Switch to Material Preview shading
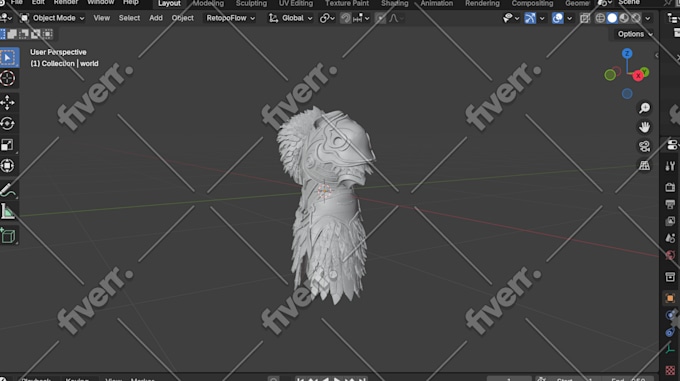This screenshot has height=381, width=680. (x=624, y=18)
